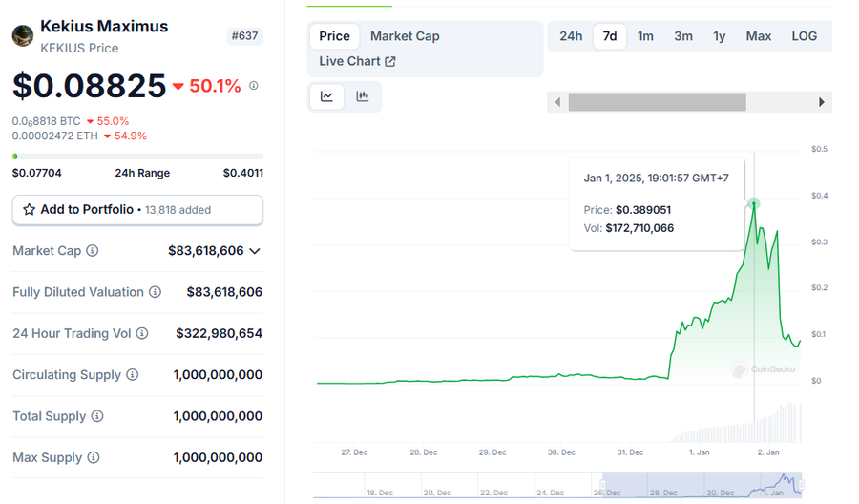859x504 pixels.
Task: Click info icon beside price change percentage
Action: click(x=253, y=86)
